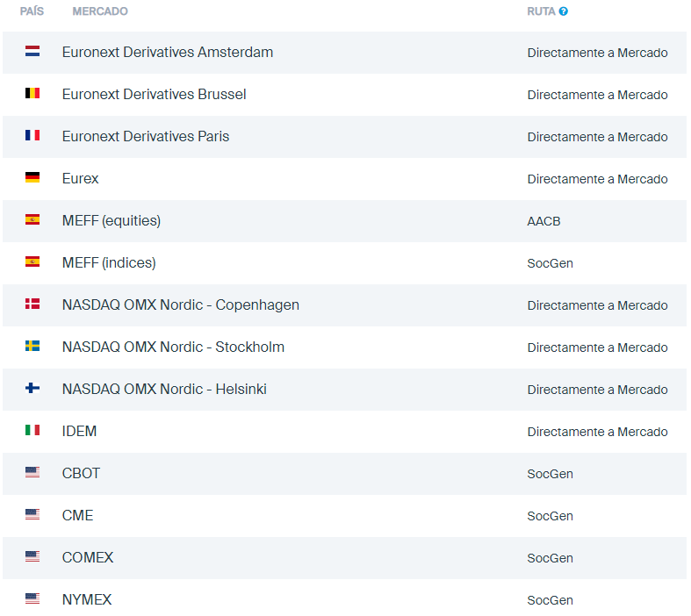Open the Euronext Derivatives Amsterdam market entry
This screenshot has width=691, height=616.
(167, 52)
